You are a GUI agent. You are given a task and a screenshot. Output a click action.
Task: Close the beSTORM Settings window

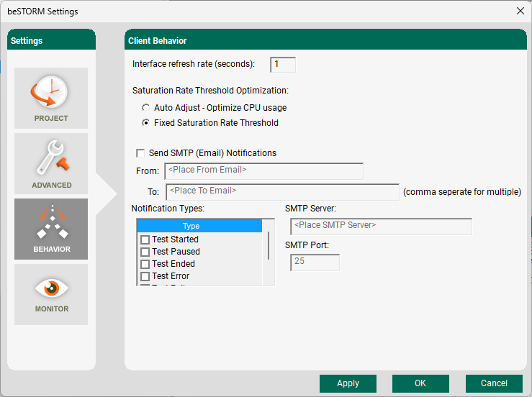(520, 11)
